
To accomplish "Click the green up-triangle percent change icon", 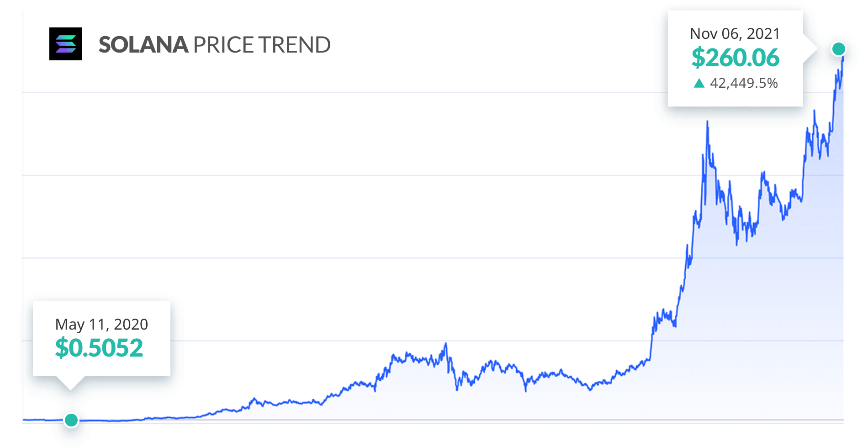I will pyautogui.click(x=699, y=83).
